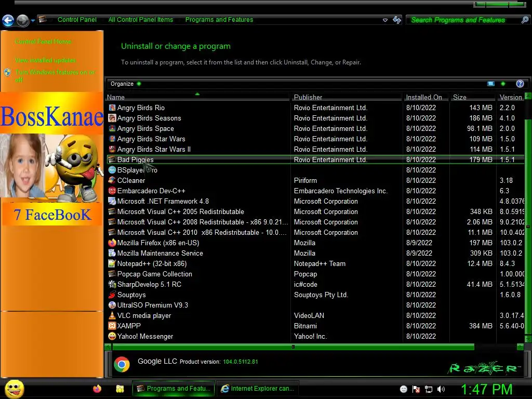The image size is (532, 399).
Task: Click the Refresh button in address bar
Action: click(396, 20)
